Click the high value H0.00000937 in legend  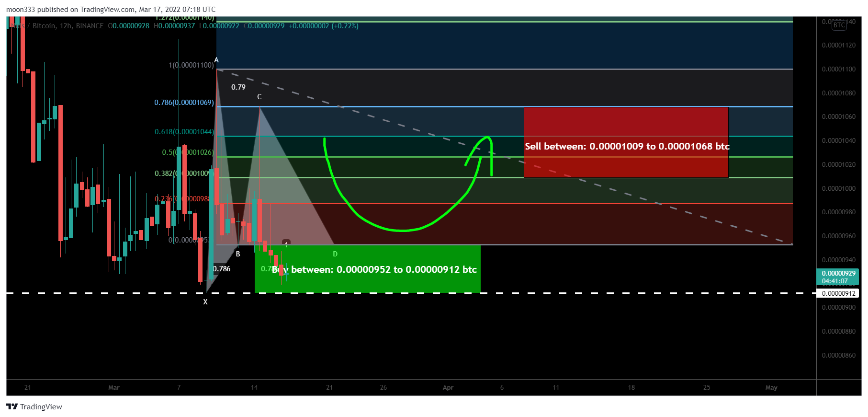click(174, 26)
